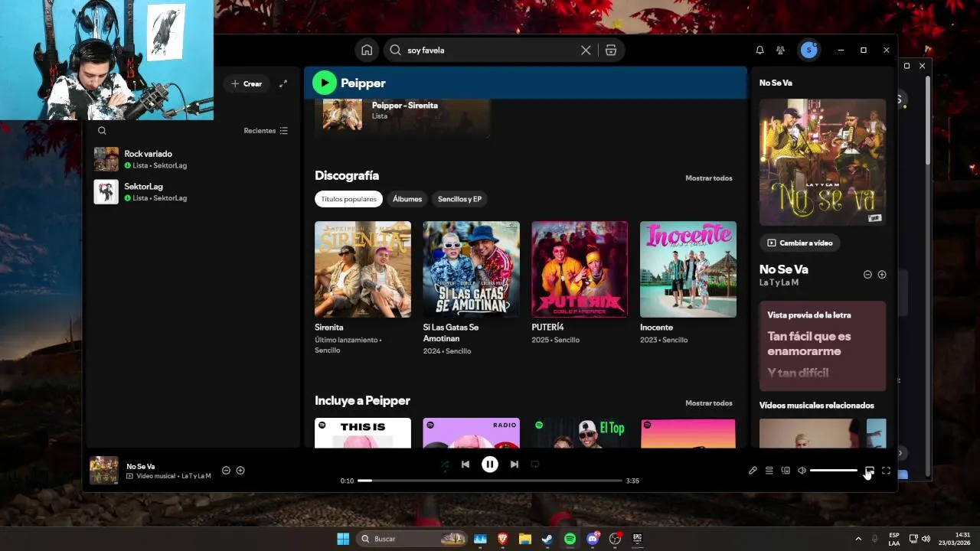Enter full screen mode icon
This screenshot has width=980, height=551.
pyautogui.click(x=886, y=471)
